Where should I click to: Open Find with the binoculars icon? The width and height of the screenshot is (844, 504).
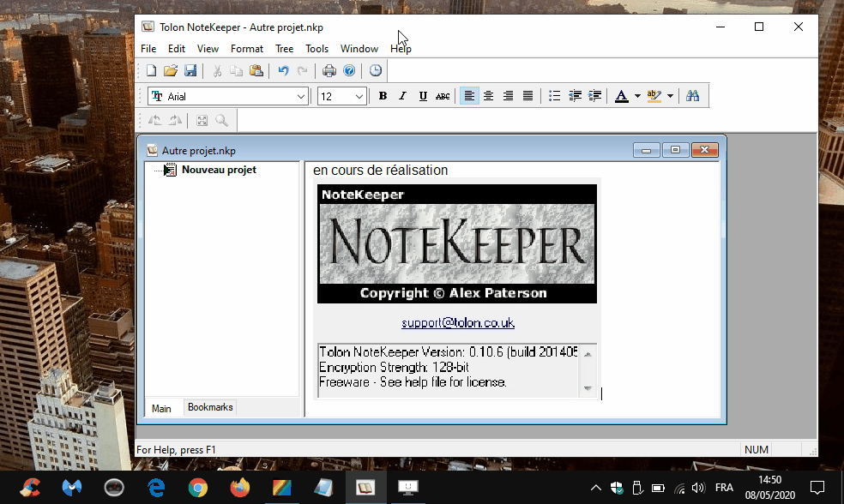693,96
